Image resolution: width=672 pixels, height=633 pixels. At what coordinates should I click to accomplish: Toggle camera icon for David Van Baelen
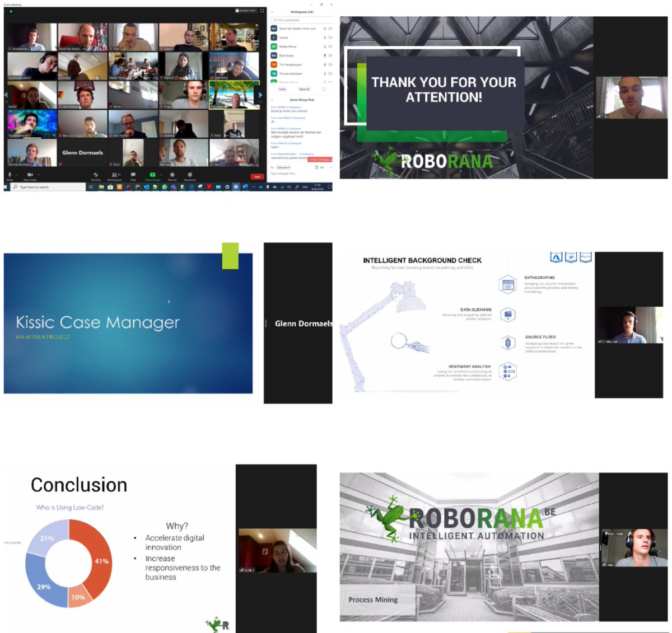coord(330,29)
